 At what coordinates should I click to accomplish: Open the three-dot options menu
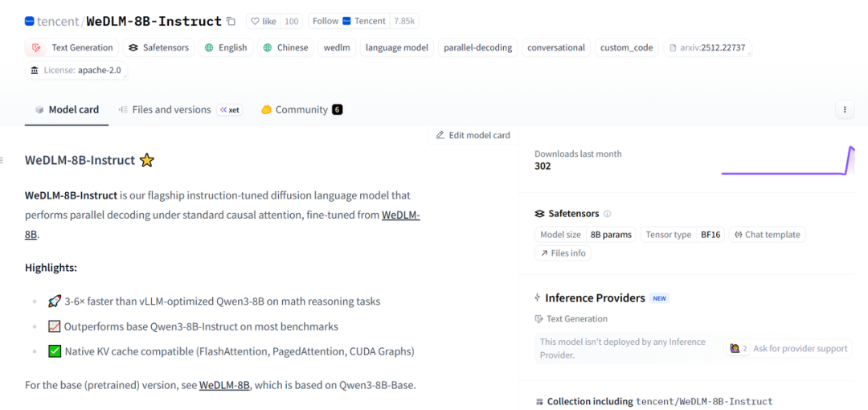click(844, 109)
